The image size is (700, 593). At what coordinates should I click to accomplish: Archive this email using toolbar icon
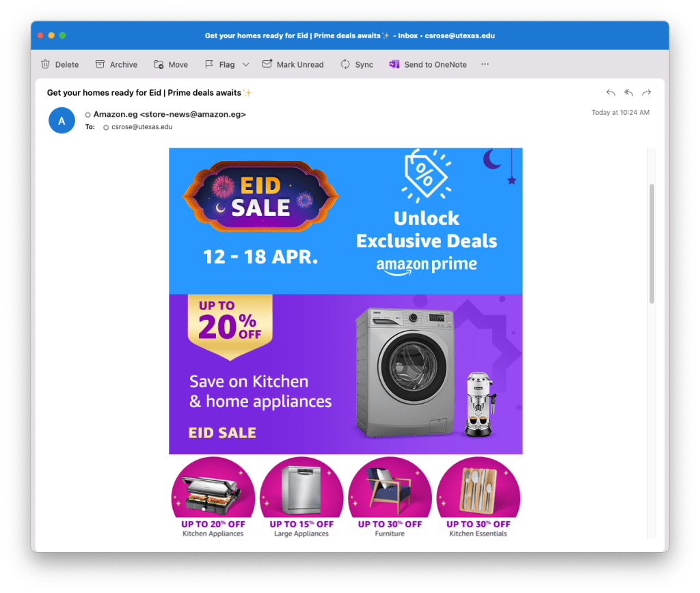100,64
